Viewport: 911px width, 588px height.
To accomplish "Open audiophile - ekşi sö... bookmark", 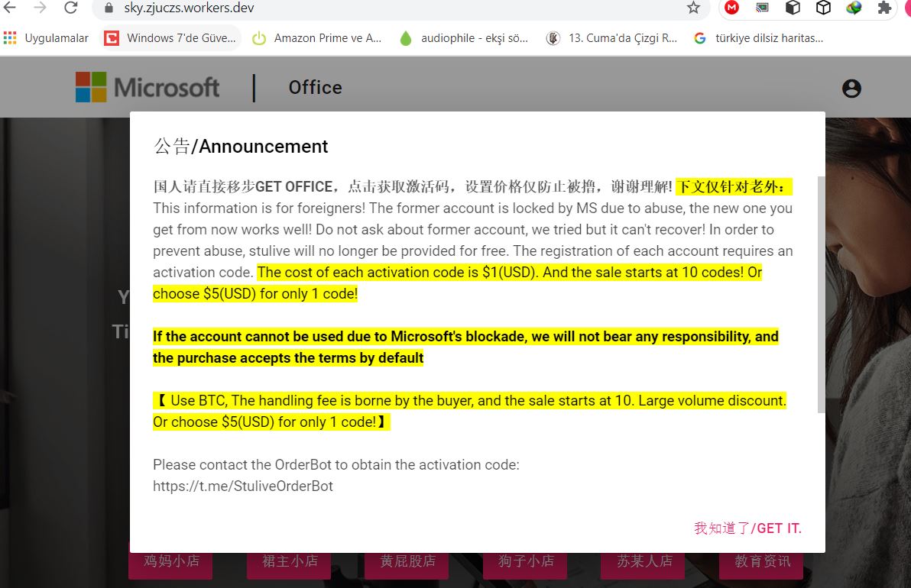I will (x=464, y=38).
